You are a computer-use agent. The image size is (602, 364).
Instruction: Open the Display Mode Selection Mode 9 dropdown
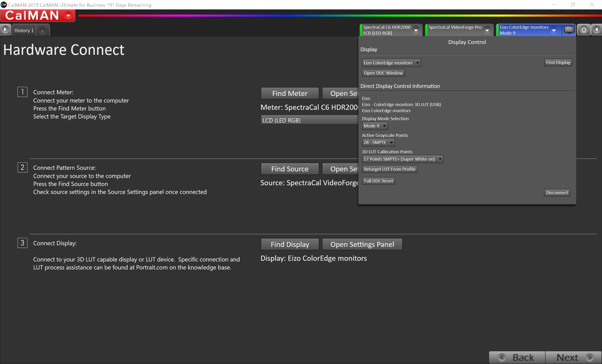375,126
